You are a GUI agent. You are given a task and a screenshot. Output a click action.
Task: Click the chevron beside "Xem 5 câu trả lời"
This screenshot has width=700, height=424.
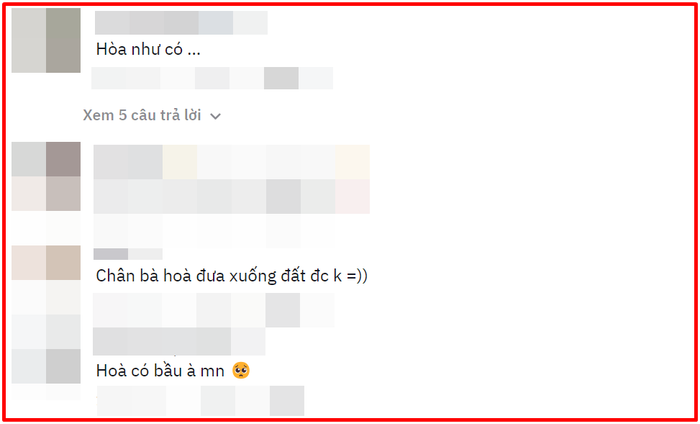(216, 116)
